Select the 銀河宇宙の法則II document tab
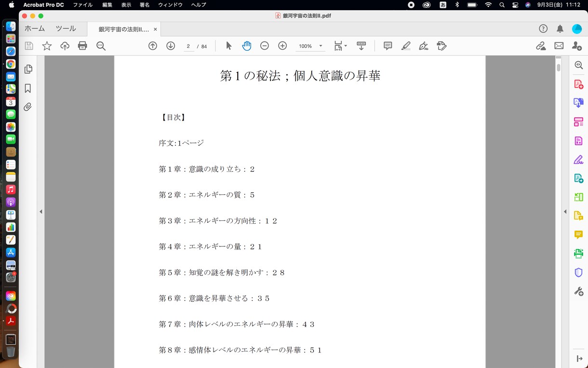Viewport: 588px width, 368px height. click(x=124, y=29)
